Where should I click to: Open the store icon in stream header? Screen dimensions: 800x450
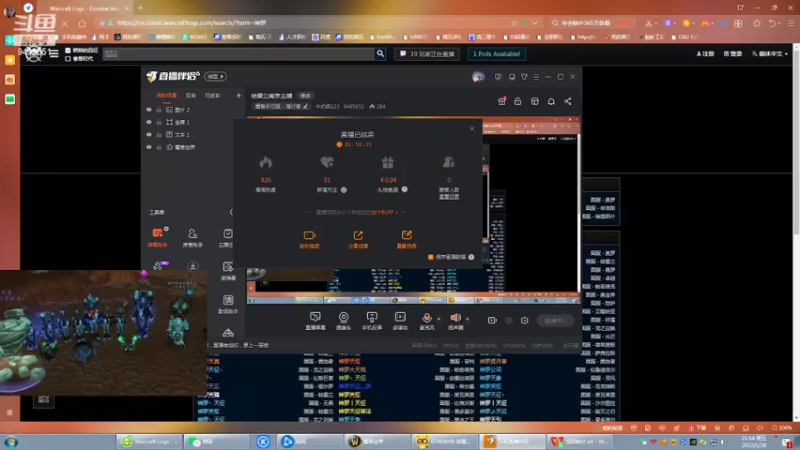tap(535, 101)
